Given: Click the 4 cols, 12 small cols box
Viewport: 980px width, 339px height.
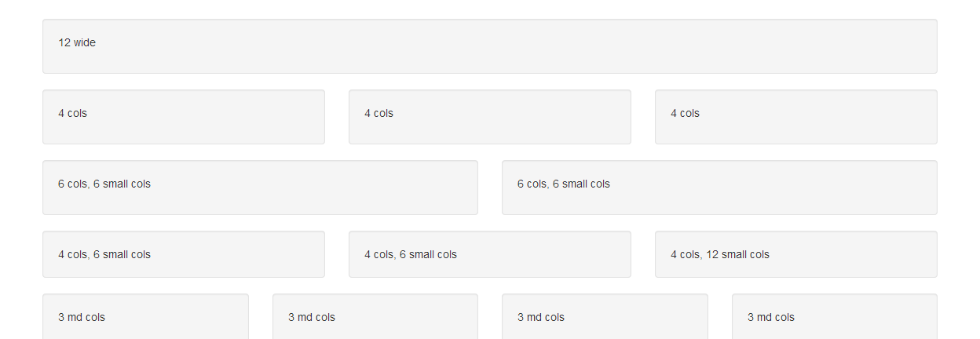Looking at the screenshot, I should pos(796,254).
